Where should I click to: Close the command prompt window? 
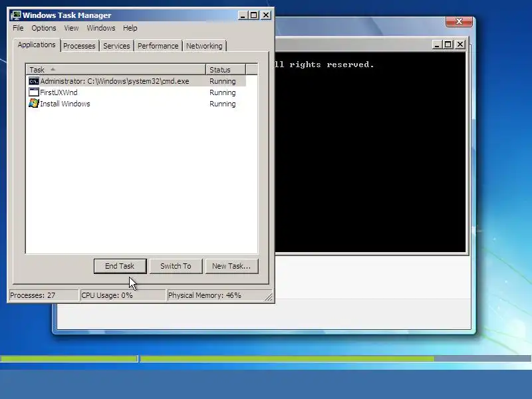click(460, 45)
